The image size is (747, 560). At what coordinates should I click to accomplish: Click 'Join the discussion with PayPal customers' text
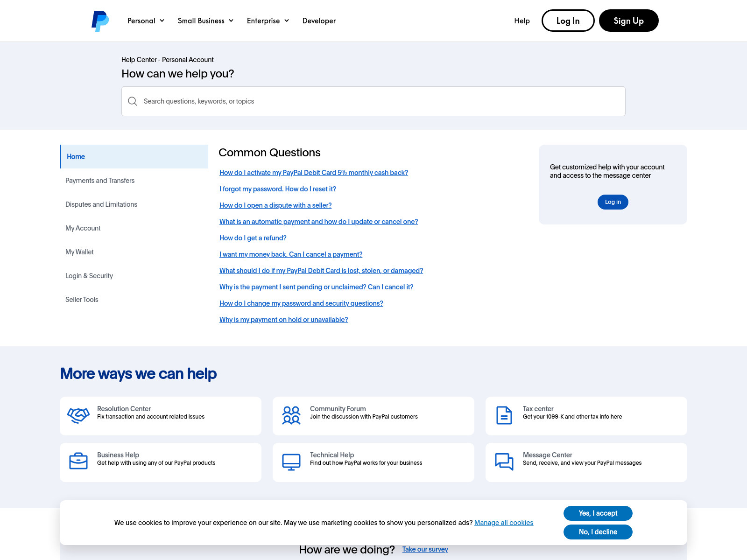click(364, 417)
